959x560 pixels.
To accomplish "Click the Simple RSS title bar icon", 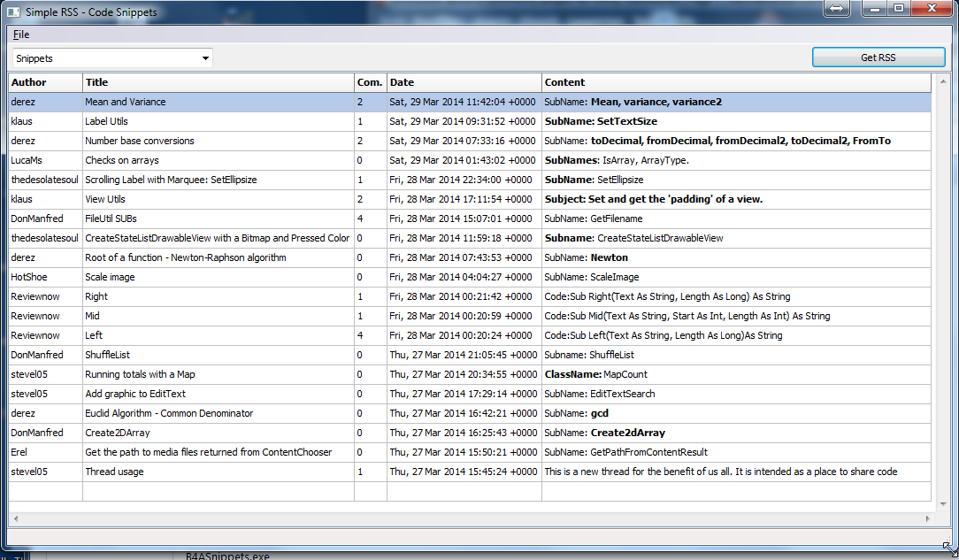I will pyautogui.click(x=13, y=12).
